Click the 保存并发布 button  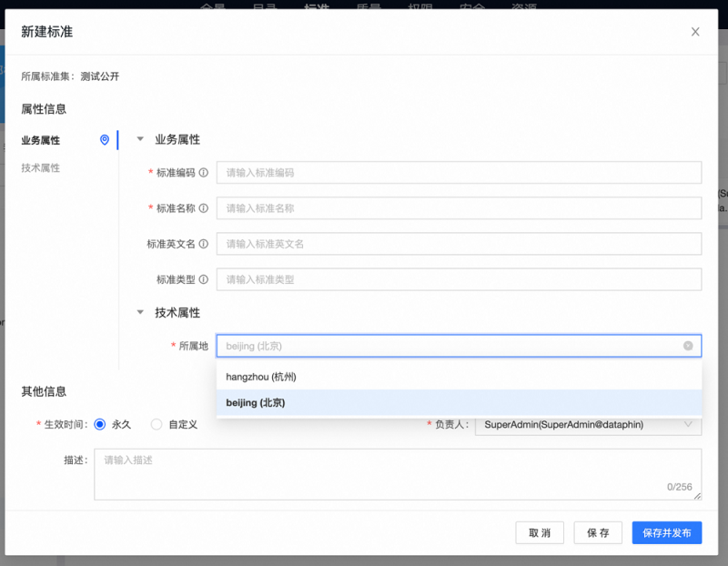(667, 532)
